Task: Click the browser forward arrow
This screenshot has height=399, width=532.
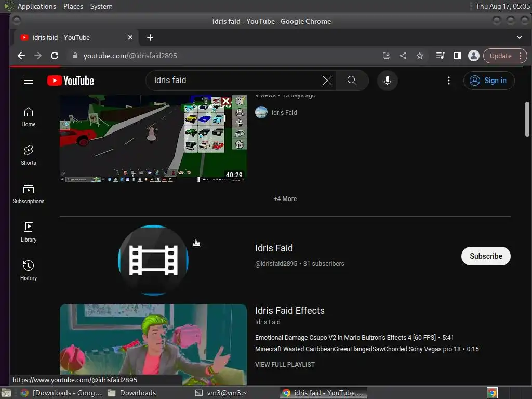Action: coord(38,56)
